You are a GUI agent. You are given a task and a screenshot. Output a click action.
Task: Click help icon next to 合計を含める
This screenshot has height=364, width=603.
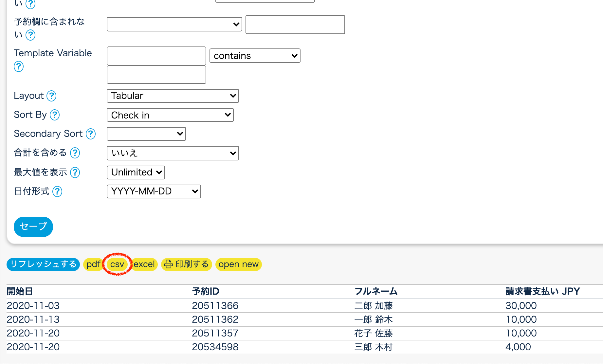pos(75,153)
